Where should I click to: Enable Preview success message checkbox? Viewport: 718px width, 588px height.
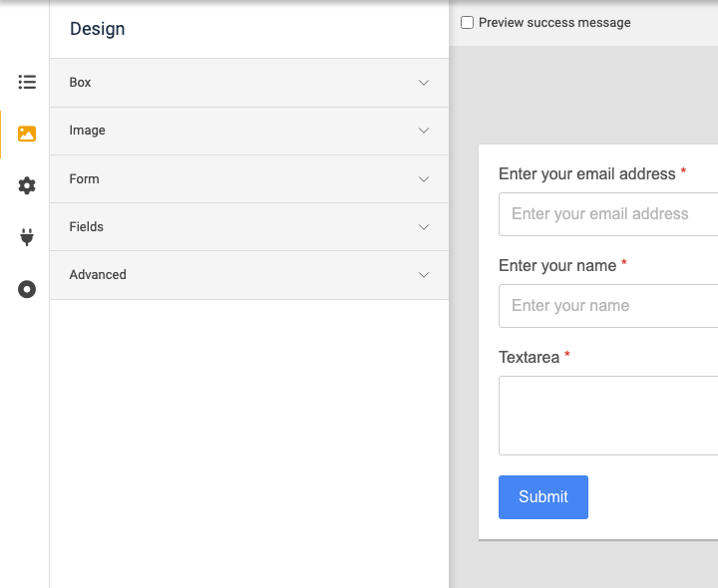[x=467, y=22]
